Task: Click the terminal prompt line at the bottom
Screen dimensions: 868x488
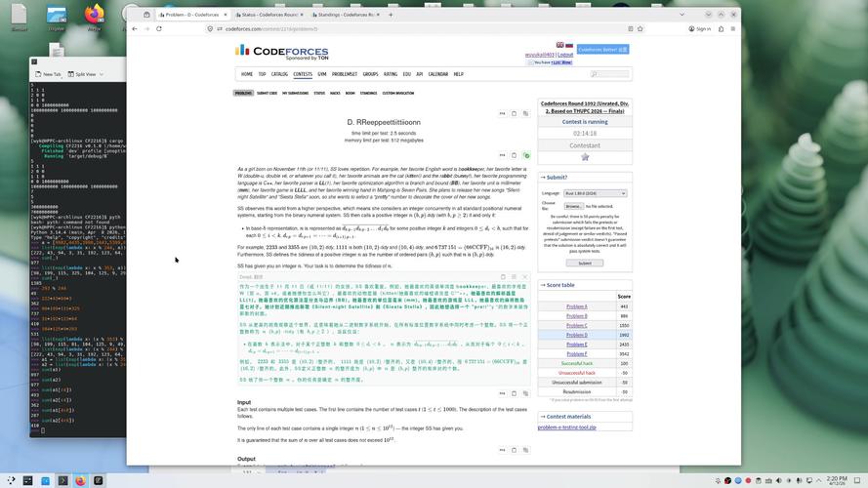Action: point(77,430)
